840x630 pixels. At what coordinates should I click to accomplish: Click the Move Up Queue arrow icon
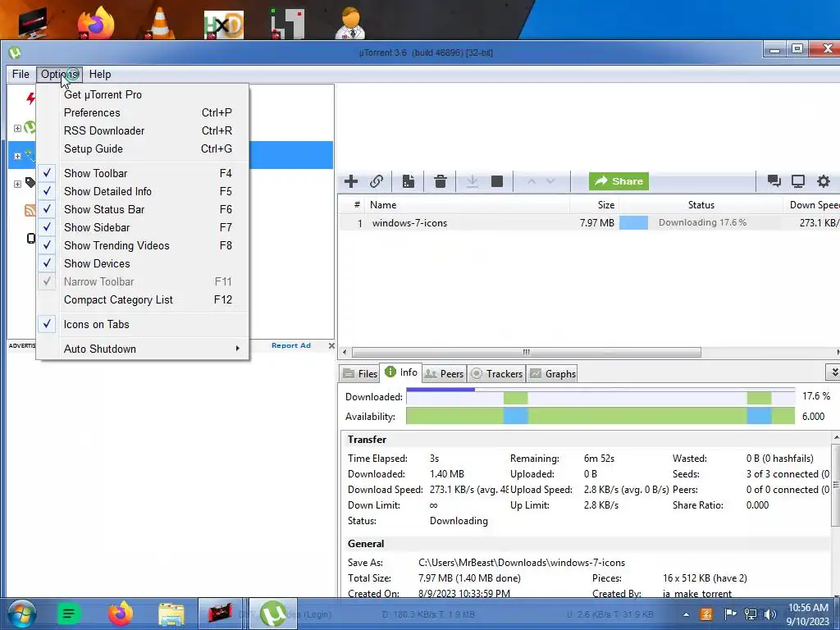pos(532,181)
